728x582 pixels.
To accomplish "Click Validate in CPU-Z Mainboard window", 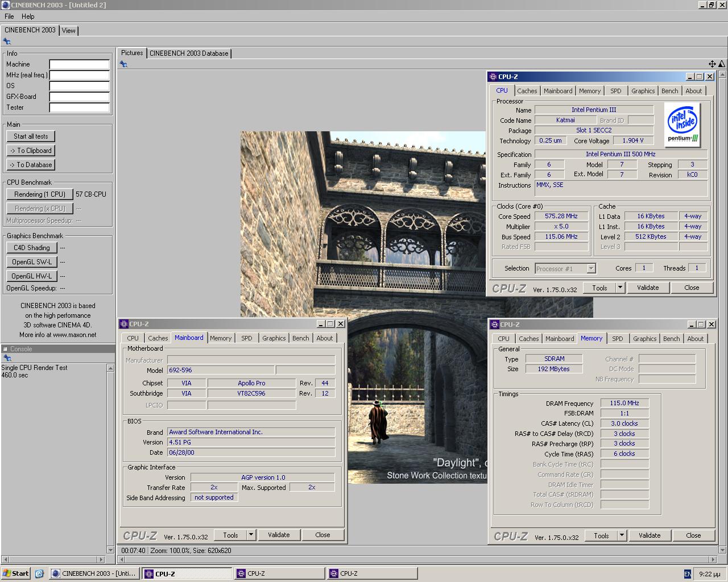I will (279, 535).
